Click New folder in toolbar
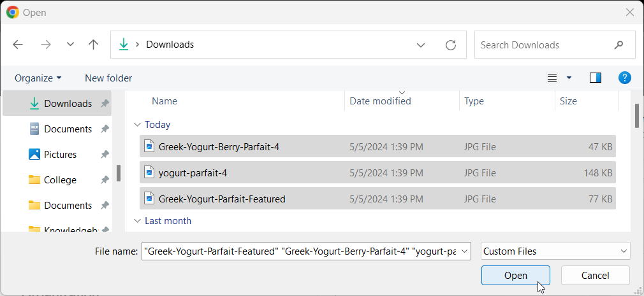The image size is (644, 296). (108, 78)
